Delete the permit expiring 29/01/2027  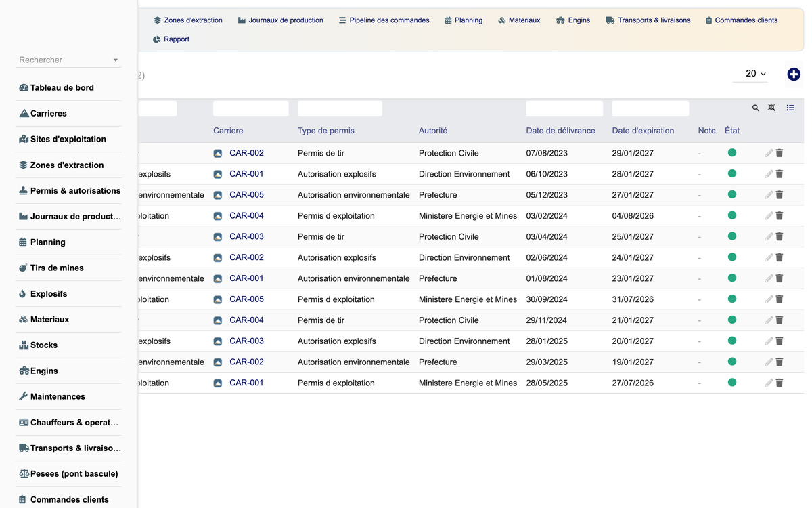point(780,153)
